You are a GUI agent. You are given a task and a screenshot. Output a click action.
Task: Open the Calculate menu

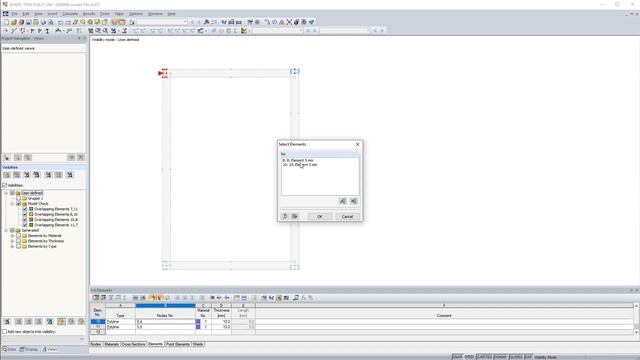tap(70, 14)
